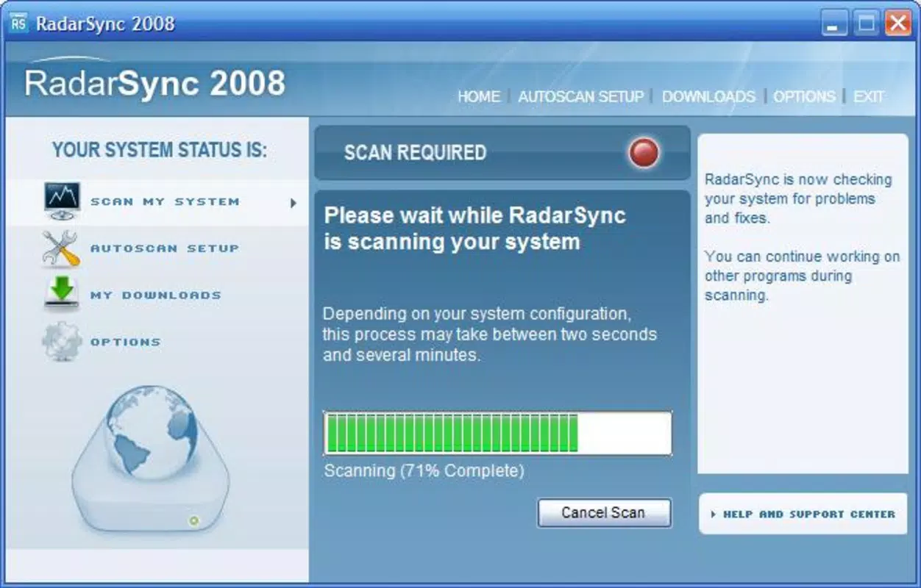Screen dimensions: 921x588
Task: Close the RadarSync 2008 window
Action: click(x=898, y=24)
